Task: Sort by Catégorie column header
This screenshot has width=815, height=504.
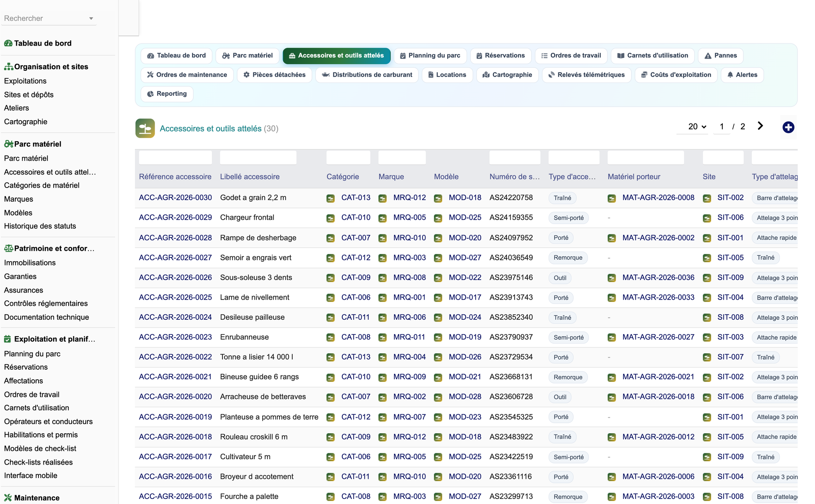Action: (x=343, y=177)
